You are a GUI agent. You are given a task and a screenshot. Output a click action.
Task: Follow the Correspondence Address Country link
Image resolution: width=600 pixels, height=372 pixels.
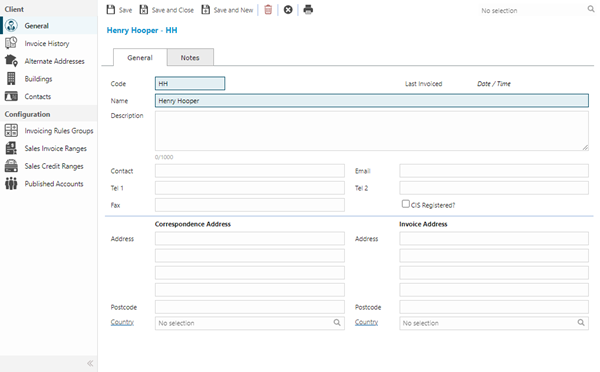point(122,322)
